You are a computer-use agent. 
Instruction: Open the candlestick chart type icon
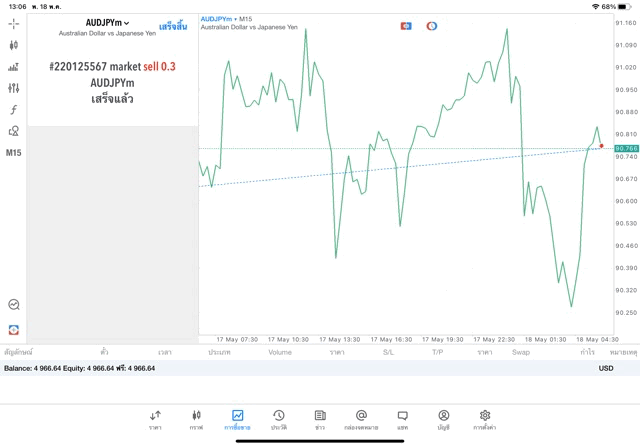[13, 45]
